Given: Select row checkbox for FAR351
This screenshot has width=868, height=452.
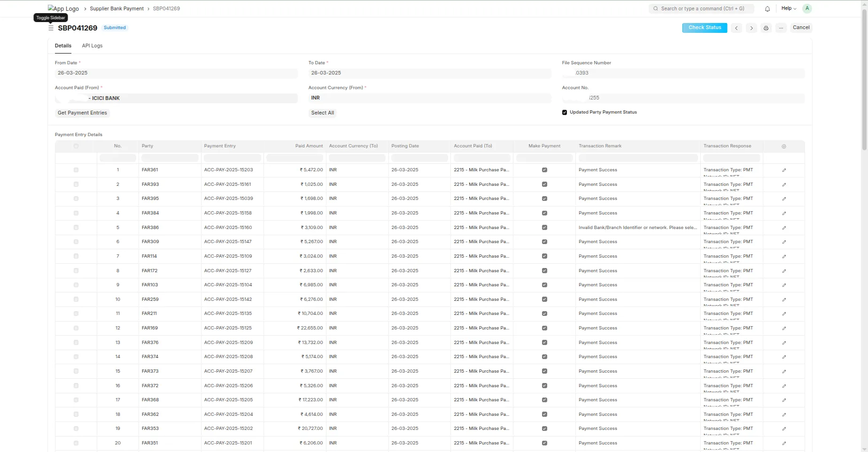Looking at the screenshot, I should click(76, 443).
